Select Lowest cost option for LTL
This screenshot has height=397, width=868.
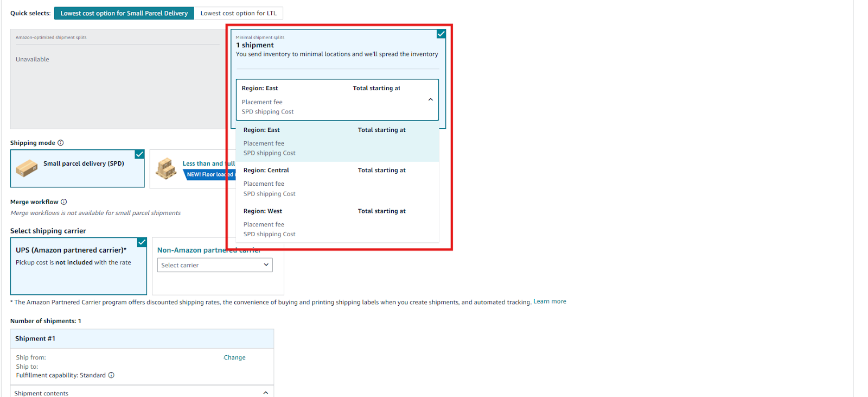238,13
